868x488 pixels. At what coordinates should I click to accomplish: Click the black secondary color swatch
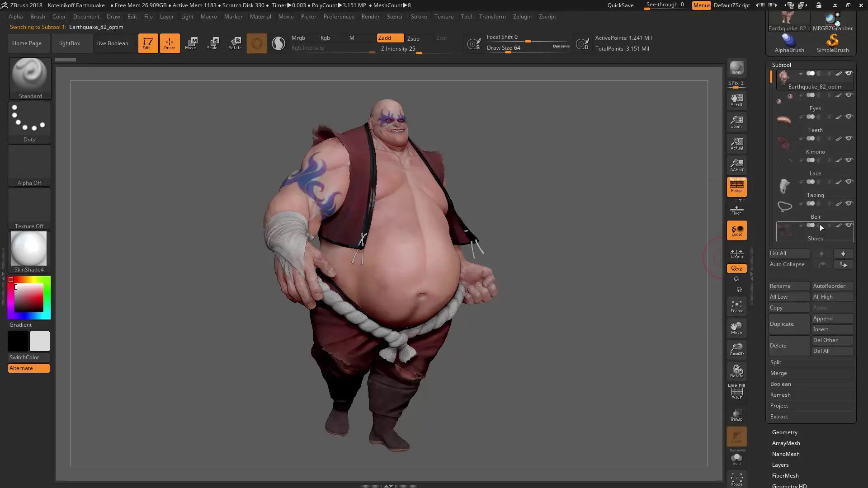tap(18, 341)
